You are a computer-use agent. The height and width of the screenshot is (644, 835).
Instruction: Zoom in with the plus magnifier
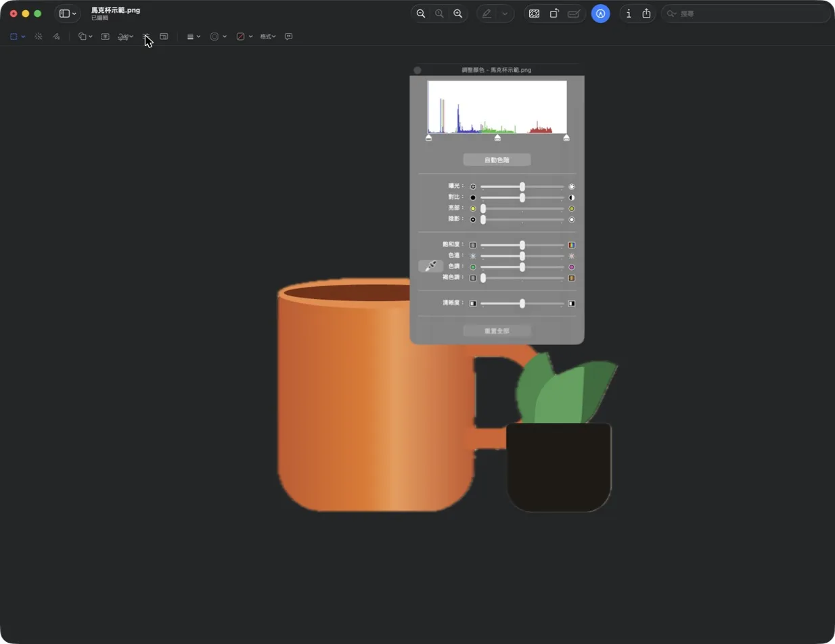click(x=458, y=14)
